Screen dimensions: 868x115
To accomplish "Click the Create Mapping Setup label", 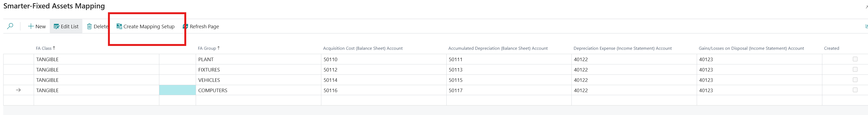I will 149,26.
